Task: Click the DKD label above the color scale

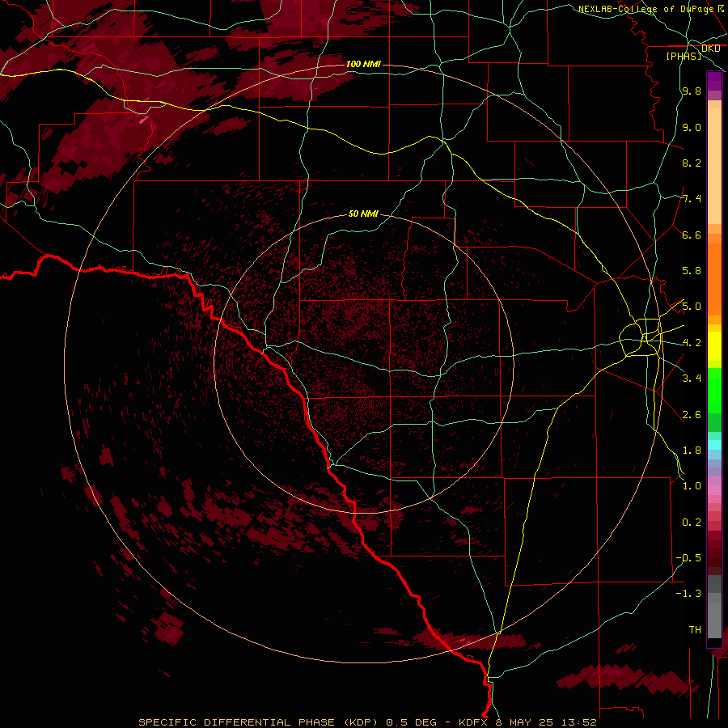Action: pos(710,48)
